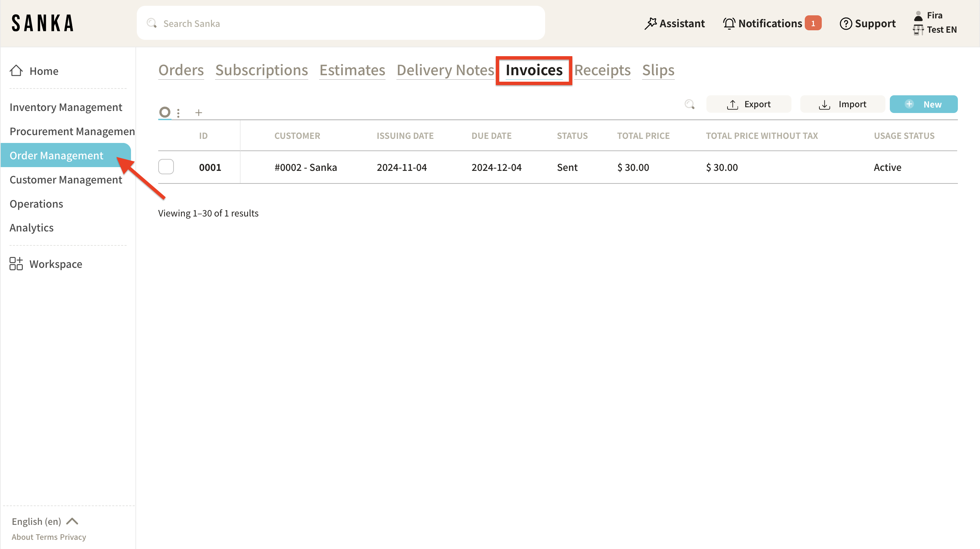Open the Fira user profile menu
980x549 pixels.
click(x=934, y=15)
